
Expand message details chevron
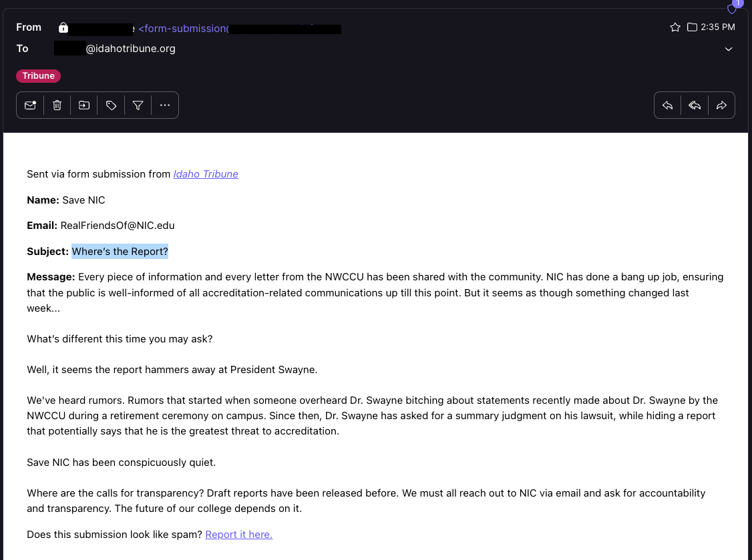(729, 49)
